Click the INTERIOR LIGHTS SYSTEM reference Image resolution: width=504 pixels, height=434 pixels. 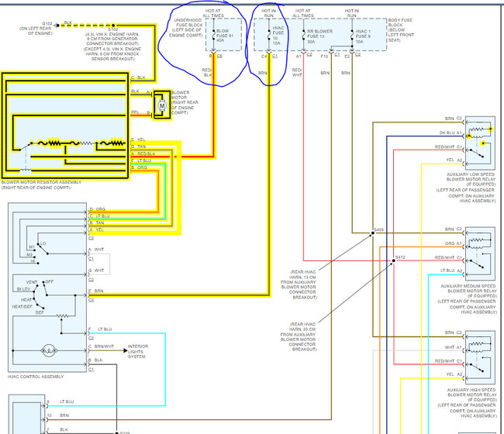coord(138,351)
